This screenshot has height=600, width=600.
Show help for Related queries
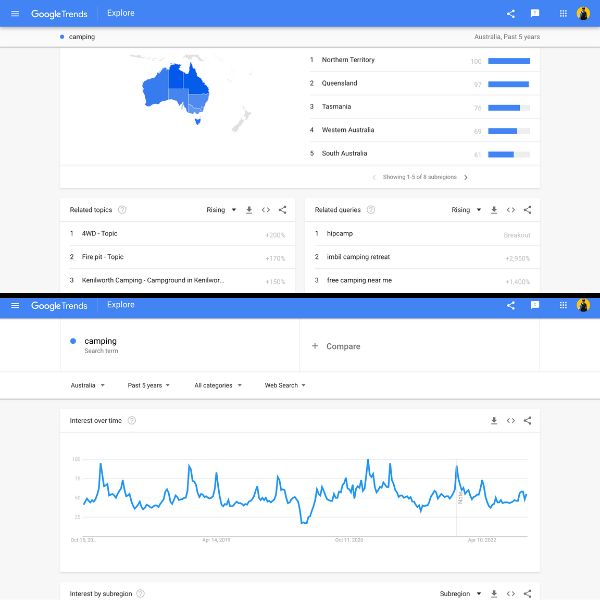pos(371,210)
